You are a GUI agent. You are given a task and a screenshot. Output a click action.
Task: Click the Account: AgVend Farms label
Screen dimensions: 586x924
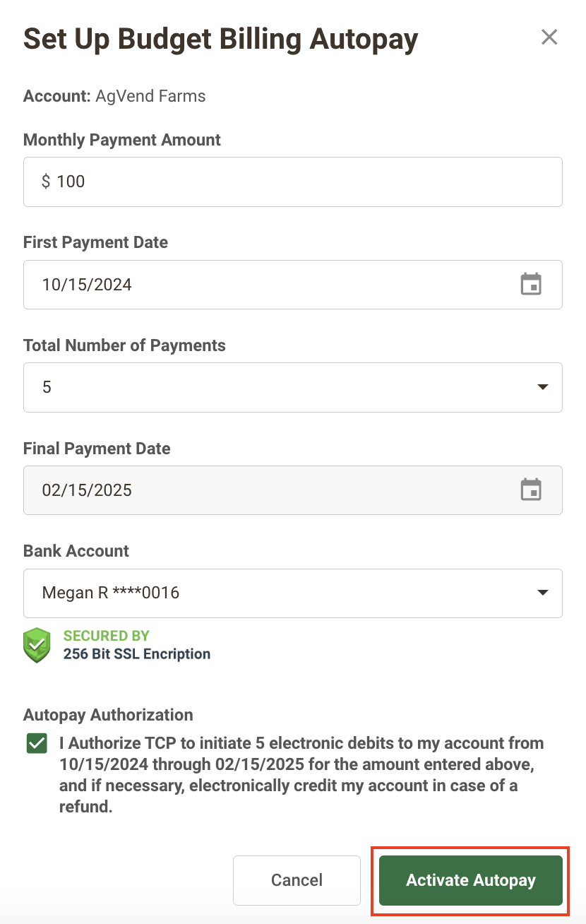pyautogui.click(x=114, y=96)
